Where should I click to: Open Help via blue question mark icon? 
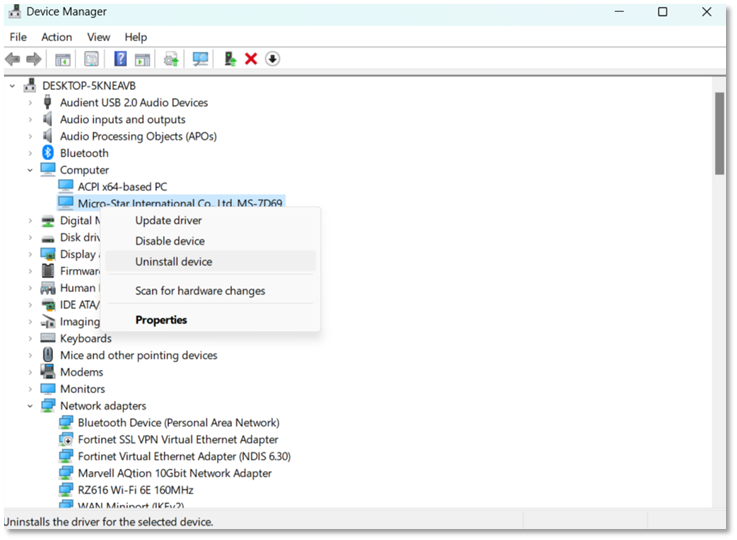(x=120, y=59)
